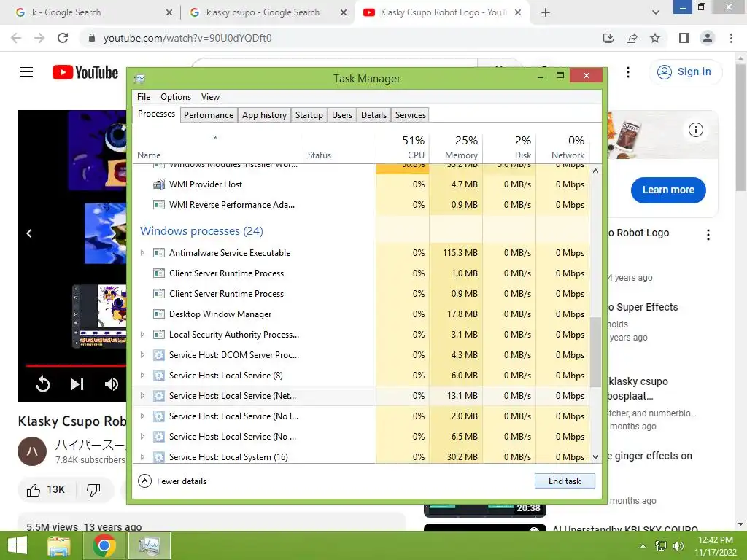The image size is (747, 560).
Task: Toggle Chrome side panel
Action: [x=684, y=38]
